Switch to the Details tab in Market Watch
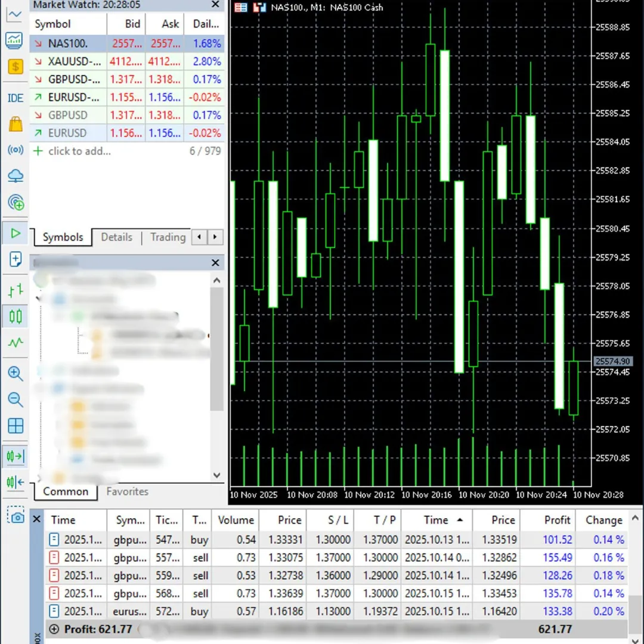The height and width of the screenshot is (644, 644). [x=116, y=237]
